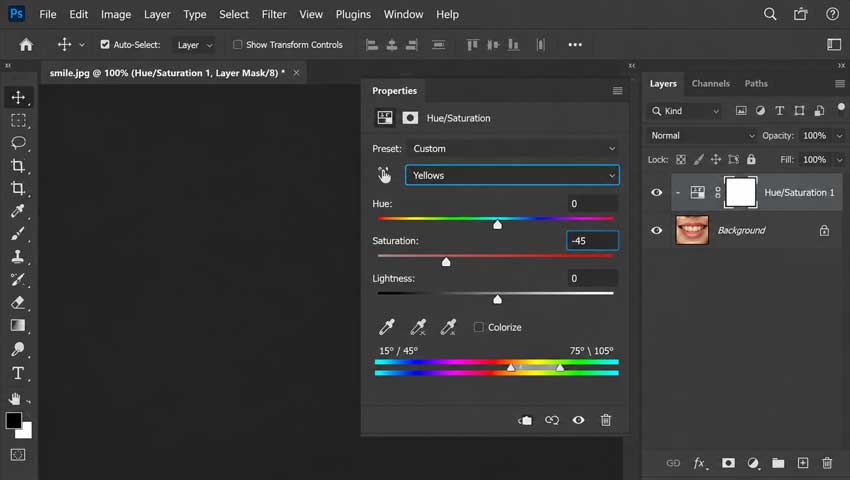Select the Gradient tool

pyautogui.click(x=18, y=325)
